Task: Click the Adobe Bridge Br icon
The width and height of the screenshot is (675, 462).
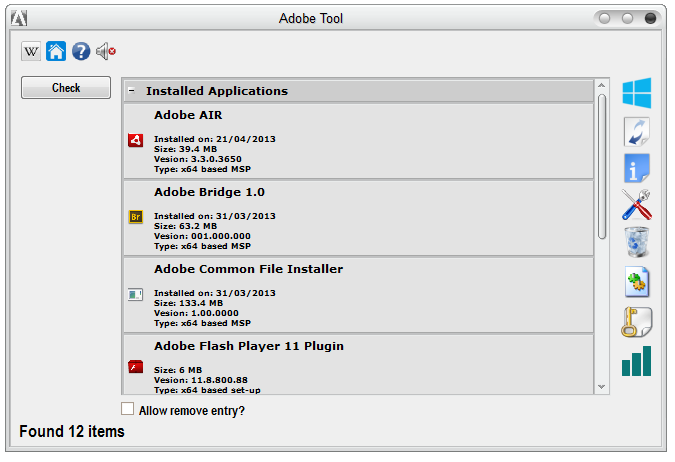Action: (136, 217)
